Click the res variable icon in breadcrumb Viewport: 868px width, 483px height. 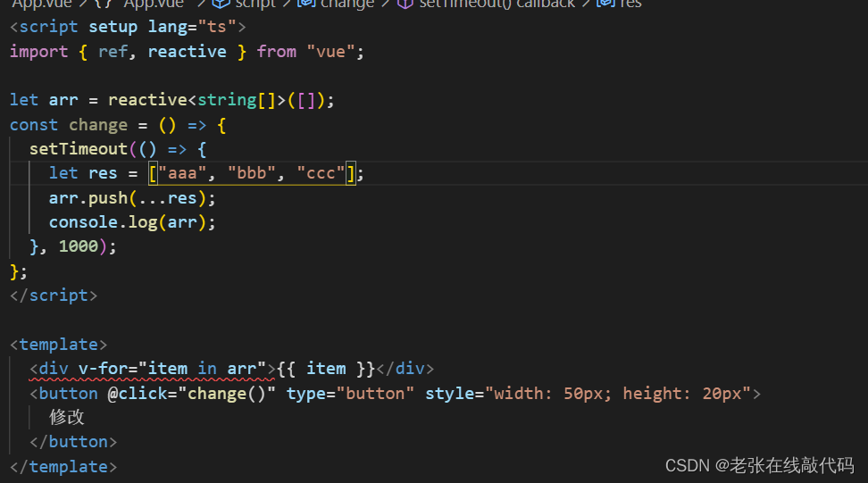605,4
